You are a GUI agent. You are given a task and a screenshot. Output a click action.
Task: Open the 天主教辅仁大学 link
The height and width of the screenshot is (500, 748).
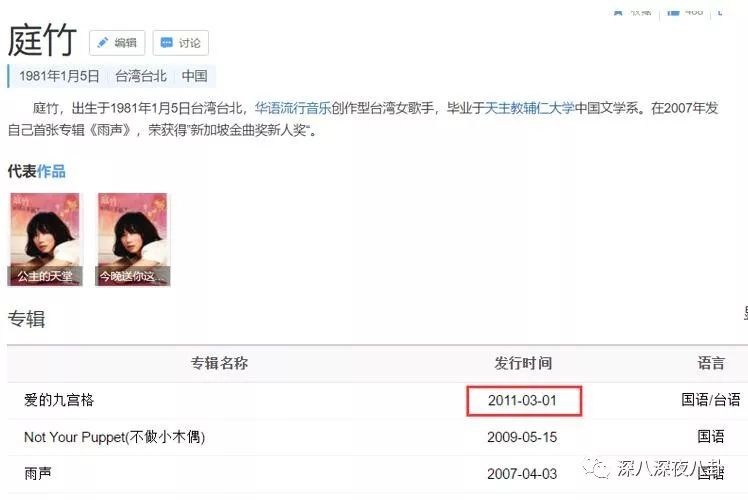click(530, 108)
